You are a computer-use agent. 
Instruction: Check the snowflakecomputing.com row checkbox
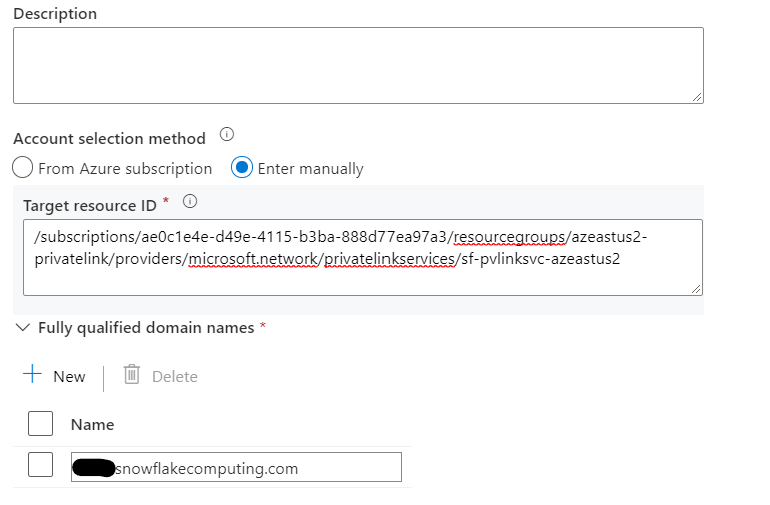coord(40,465)
